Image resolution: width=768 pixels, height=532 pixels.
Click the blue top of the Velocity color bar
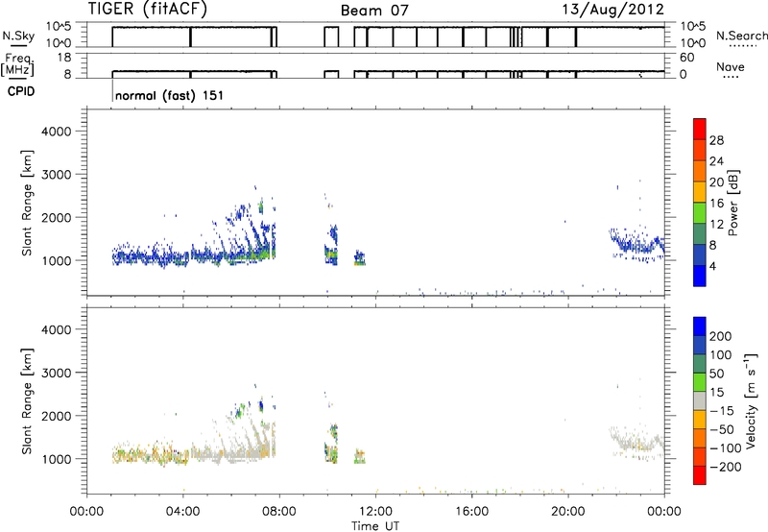coord(700,326)
